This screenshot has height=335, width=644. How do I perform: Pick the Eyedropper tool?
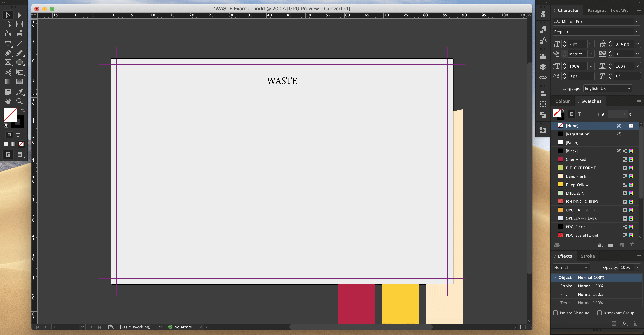click(20, 92)
